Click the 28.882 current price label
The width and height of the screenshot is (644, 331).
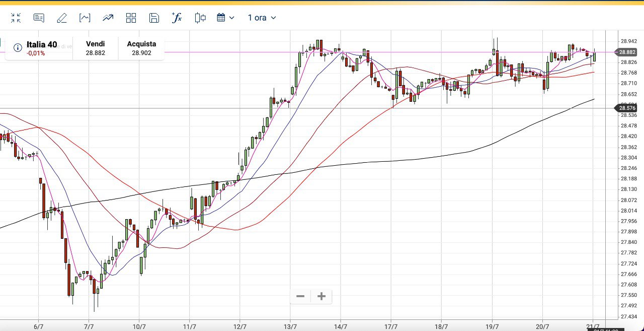click(627, 52)
